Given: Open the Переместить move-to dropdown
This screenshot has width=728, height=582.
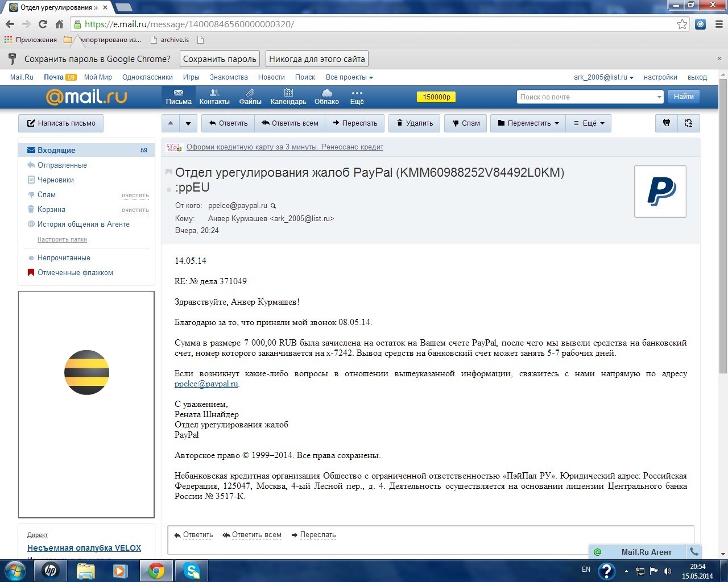Looking at the screenshot, I should coord(528,123).
